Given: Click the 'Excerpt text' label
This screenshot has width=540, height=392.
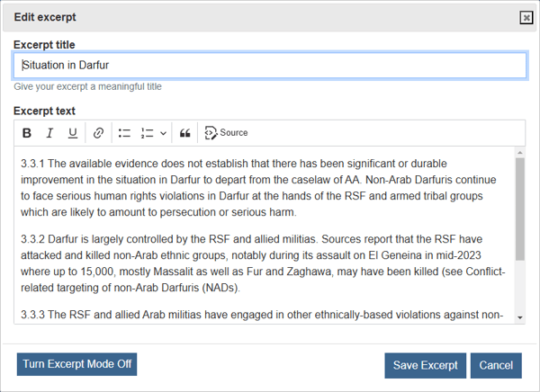Looking at the screenshot, I should pos(44,111).
